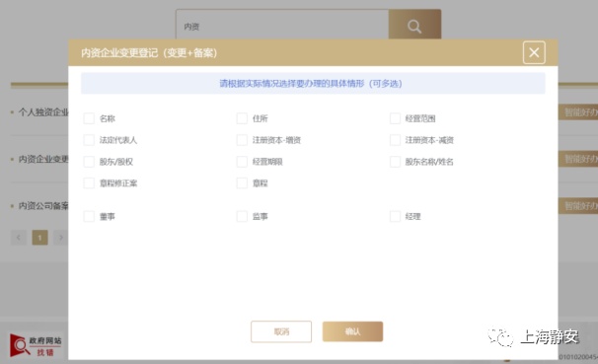Viewport: 598px width, 364px height.
Task: Select the 股东/股权 checkbox
Action: pos(89,162)
